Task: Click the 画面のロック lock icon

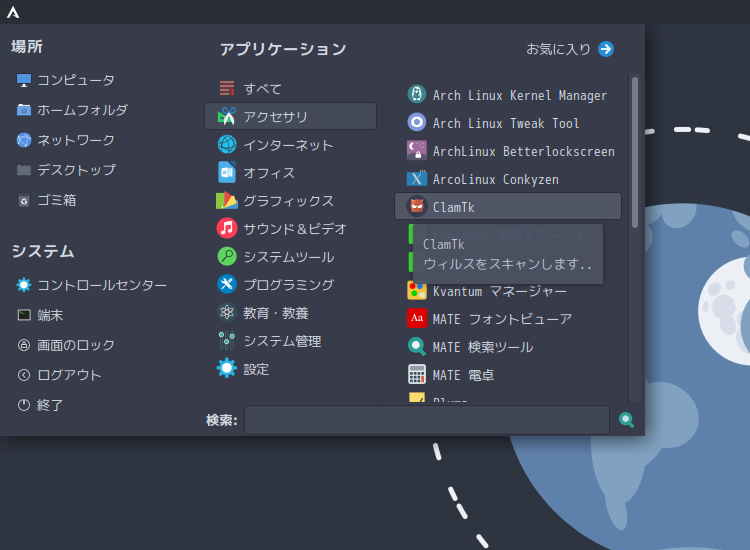Action: [x=23, y=345]
